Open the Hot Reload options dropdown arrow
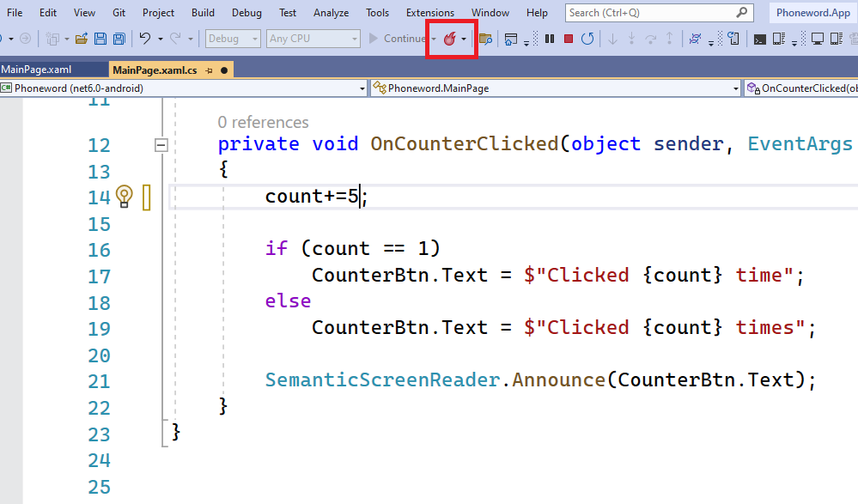 [x=464, y=39]
